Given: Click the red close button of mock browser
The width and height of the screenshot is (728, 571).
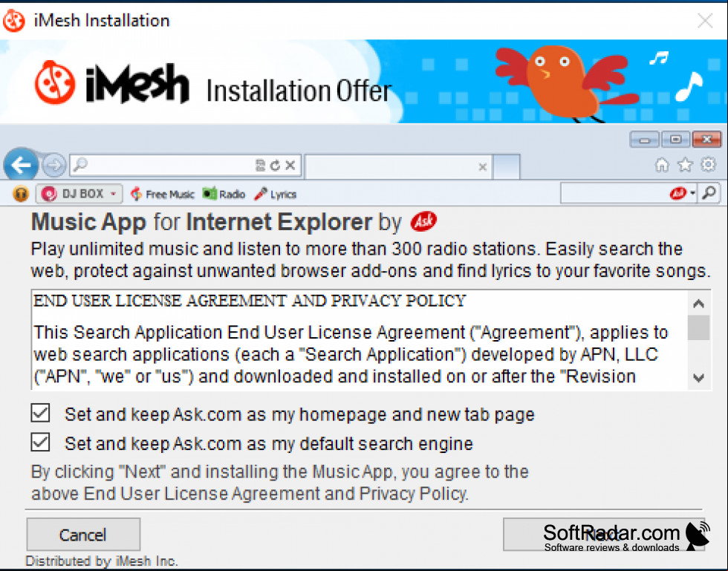Looking at the screenshot, I should [706, 140].
